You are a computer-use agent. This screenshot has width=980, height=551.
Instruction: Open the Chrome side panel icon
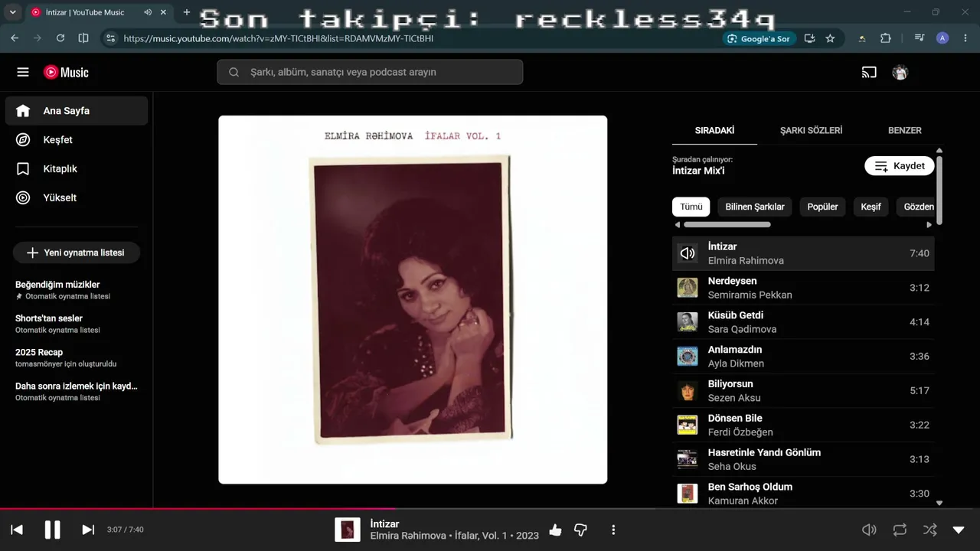(83, 38)
